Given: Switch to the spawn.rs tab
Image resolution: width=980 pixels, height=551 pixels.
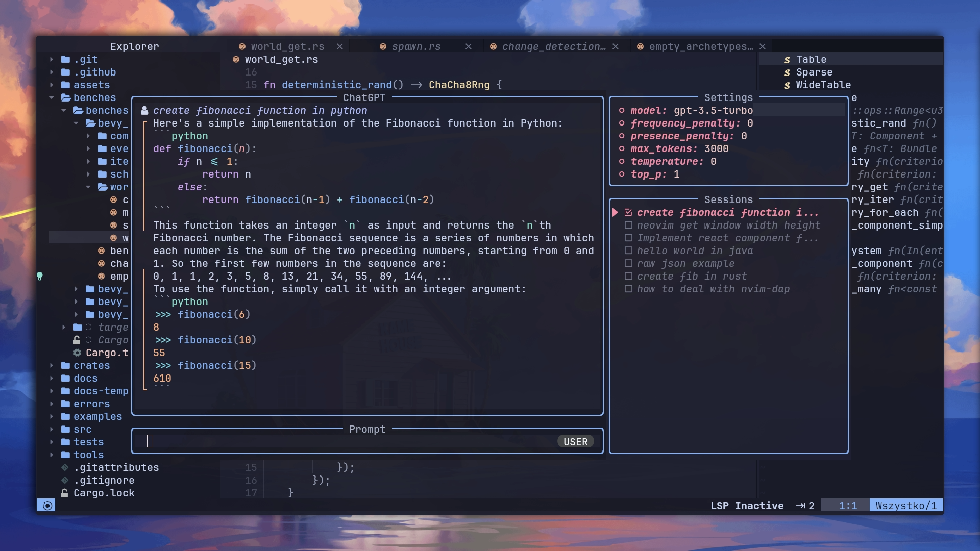Looking at the screenshot, I should point(416,46).
